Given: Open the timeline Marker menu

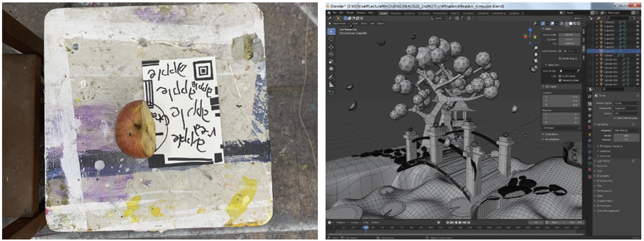Looking at the screenshot, I should (375, 223).
